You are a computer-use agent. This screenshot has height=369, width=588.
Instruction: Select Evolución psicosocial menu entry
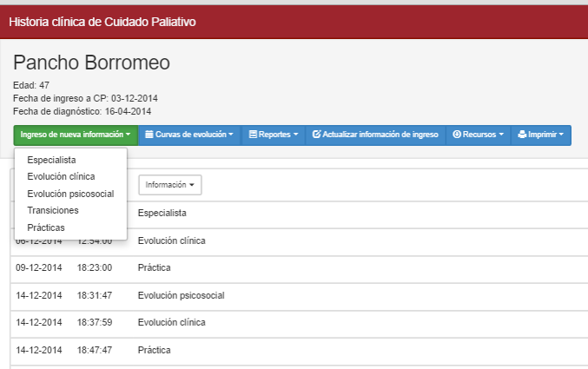(70, 194)
